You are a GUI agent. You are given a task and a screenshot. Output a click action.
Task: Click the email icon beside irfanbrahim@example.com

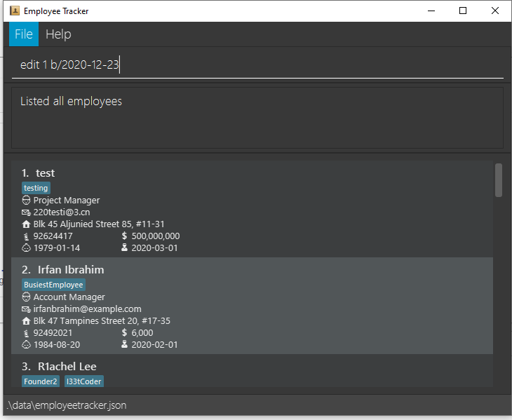pyautogui.click(x=26, y=309)
